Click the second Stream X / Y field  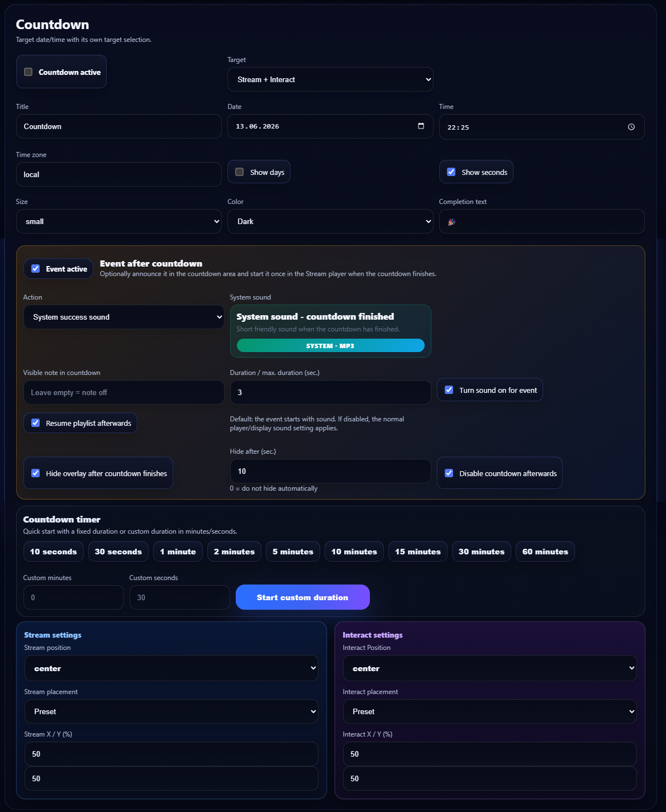click(172, 778)
